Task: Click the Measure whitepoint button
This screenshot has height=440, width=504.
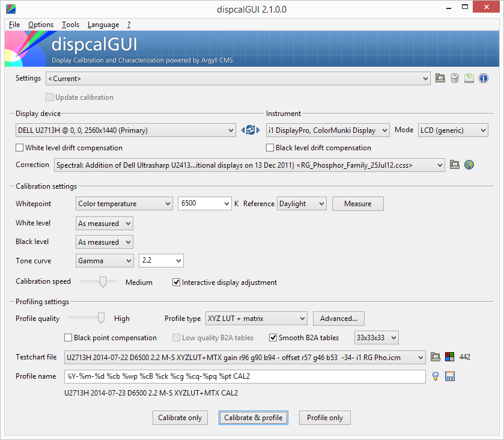Action: 358,204
